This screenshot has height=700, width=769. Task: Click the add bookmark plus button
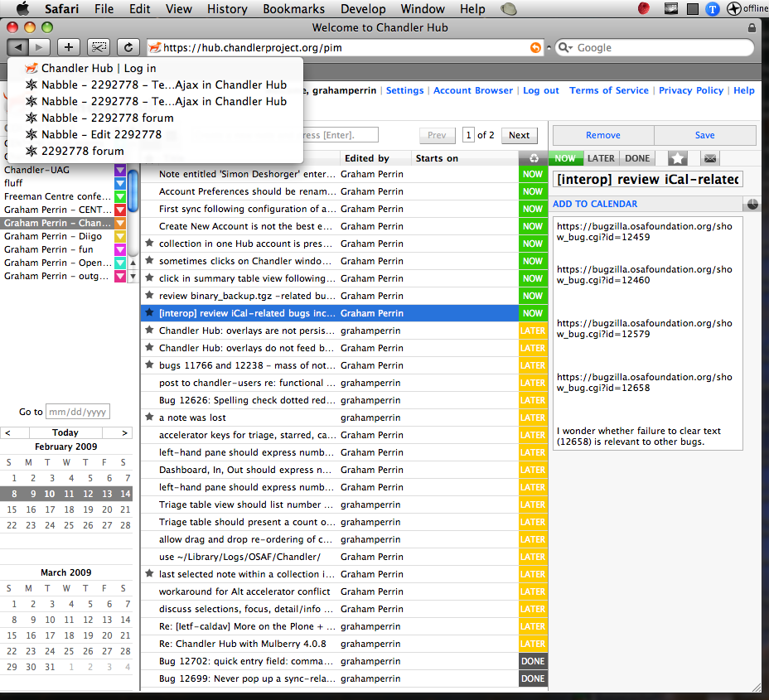(x=69, y=47)
